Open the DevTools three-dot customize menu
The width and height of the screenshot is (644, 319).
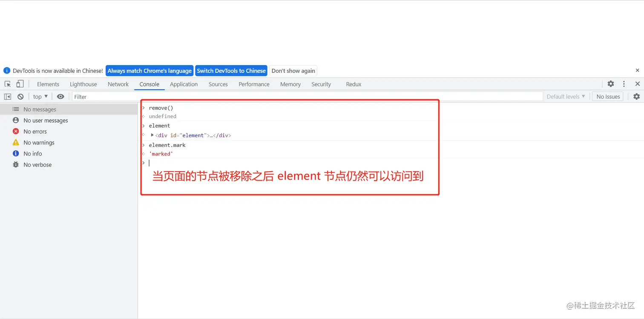[x=624, y=84]
